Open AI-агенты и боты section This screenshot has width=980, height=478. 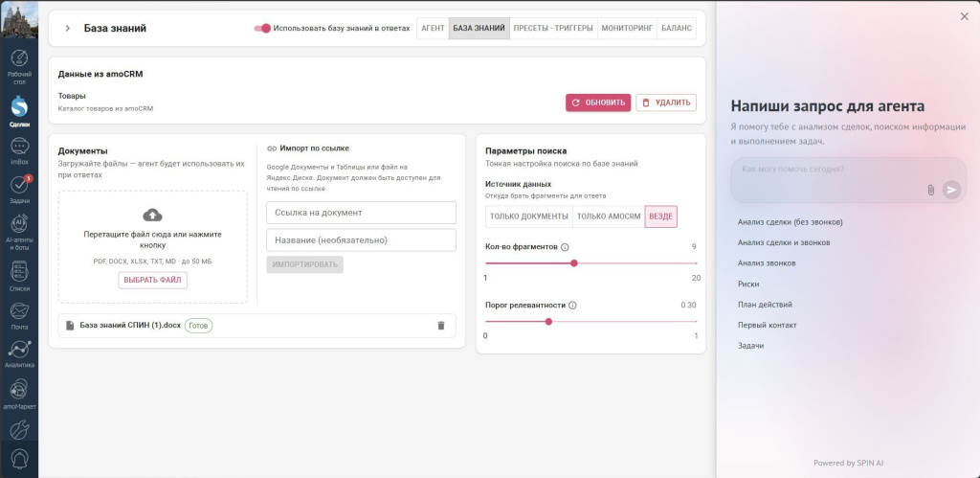(19, 232)
